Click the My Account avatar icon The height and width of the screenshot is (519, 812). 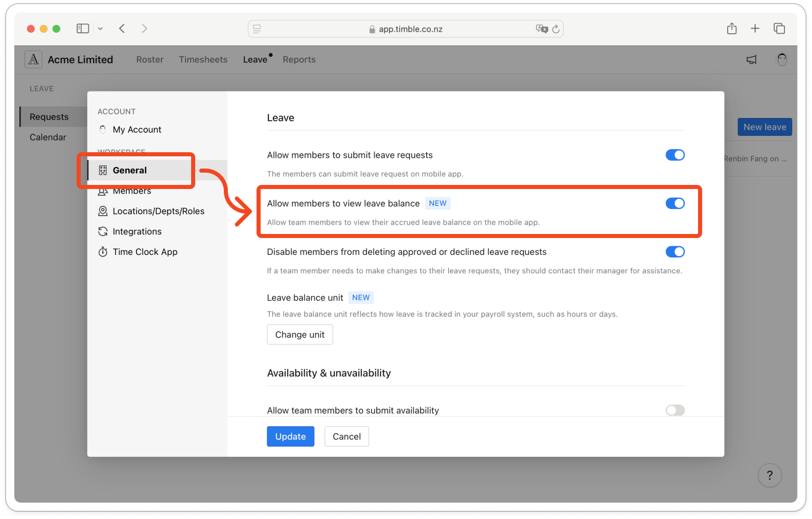tap(103, 130)
